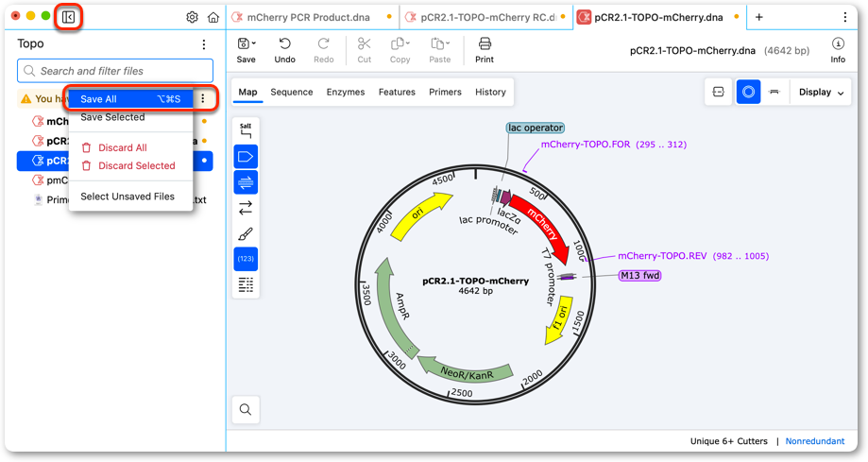The image size is (868, 462).
Task: Select the mCherry-TOPO.REV primer label
Action: click(x=693, y=256)
